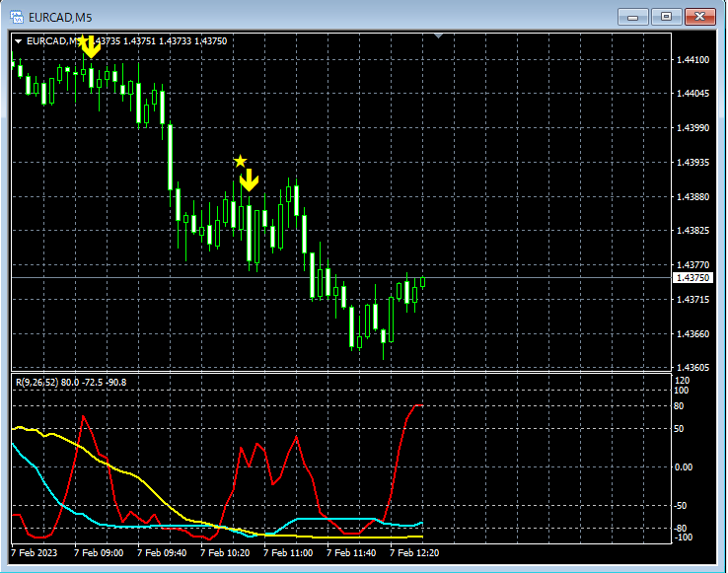Close the EURCAD,M5 chart window
The width and height of the screenshot is (728, 573).
tap(700, 17)
